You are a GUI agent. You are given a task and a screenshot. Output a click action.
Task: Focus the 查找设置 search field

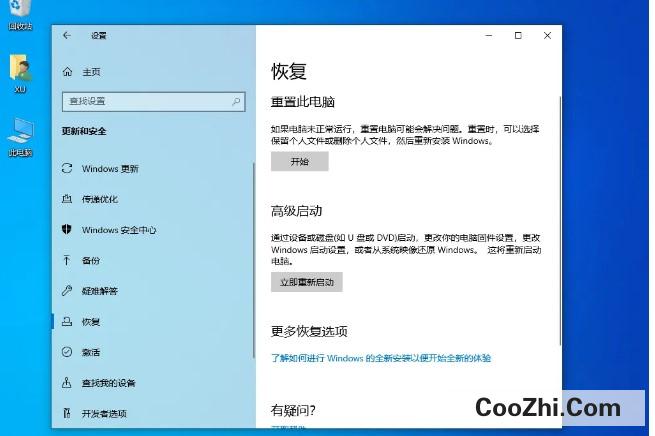[153, 101]
